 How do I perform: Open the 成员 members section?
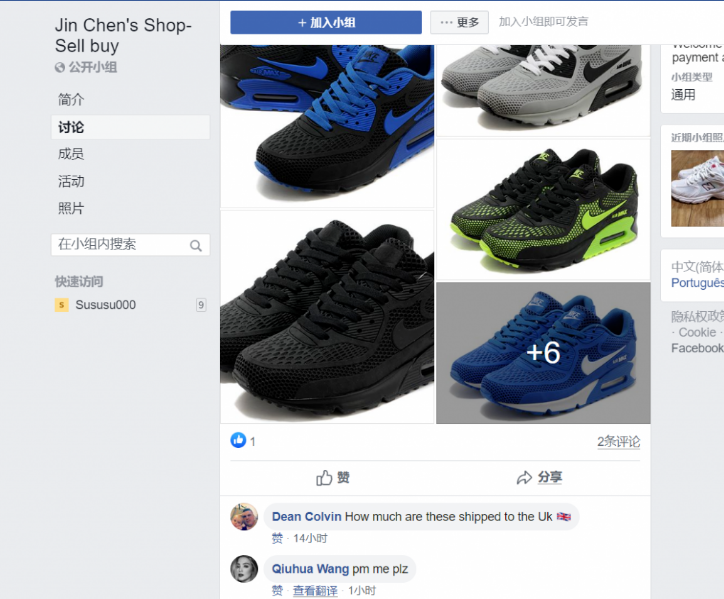(x=71, y=154)
